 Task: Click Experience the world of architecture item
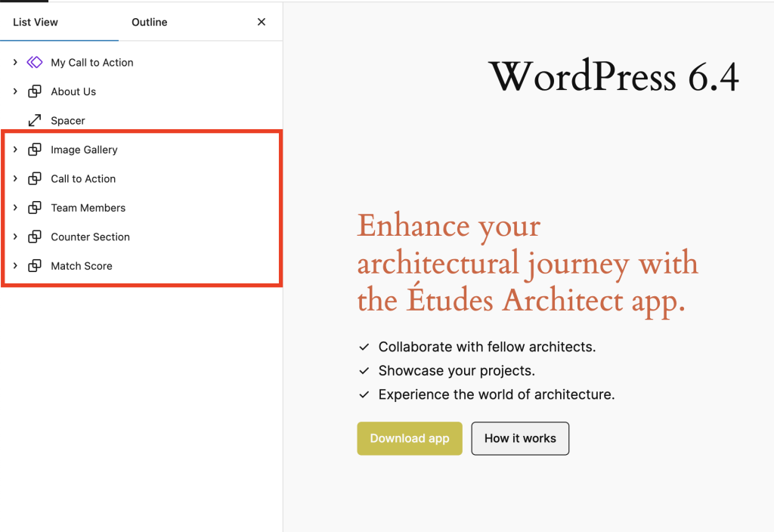coord(497,394)
